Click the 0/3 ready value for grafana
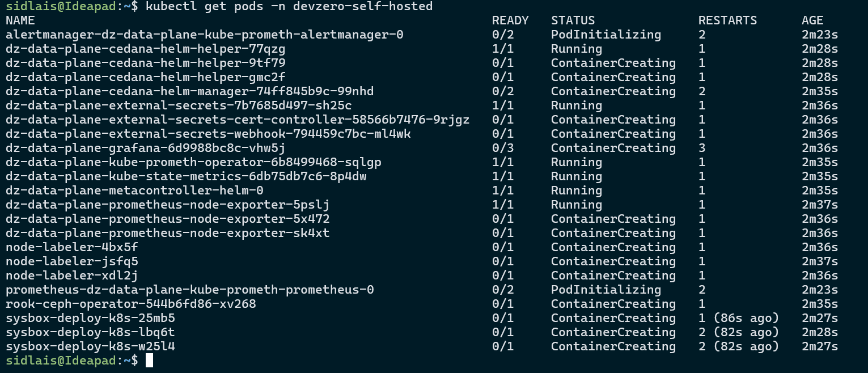Viewport: 868px width, 373px height. [x=502, y=148]
